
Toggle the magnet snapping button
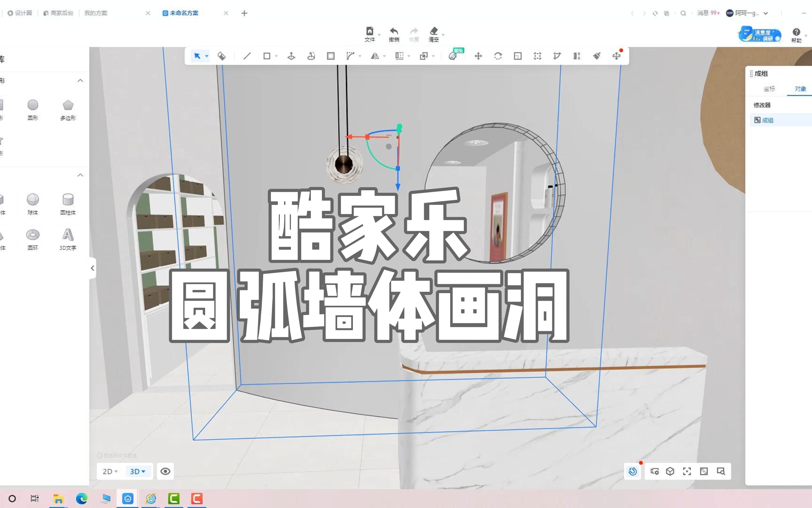[x=633, y=471]
